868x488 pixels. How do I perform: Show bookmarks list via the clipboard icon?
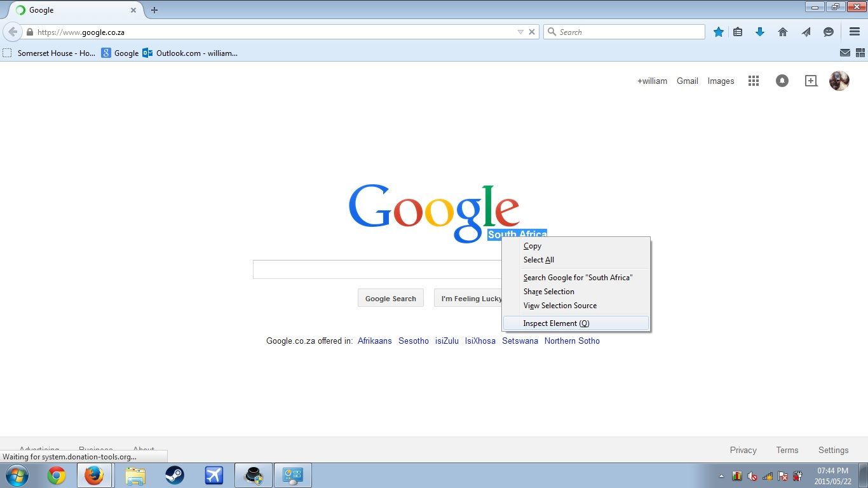pos(738,32)
